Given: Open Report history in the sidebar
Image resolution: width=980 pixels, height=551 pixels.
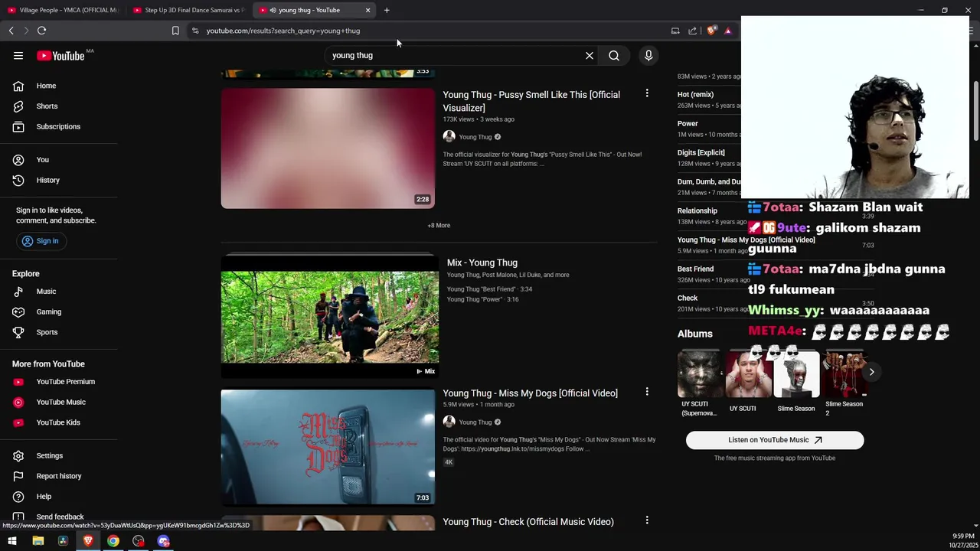Looking at the screenshot, I should point(59,476).
